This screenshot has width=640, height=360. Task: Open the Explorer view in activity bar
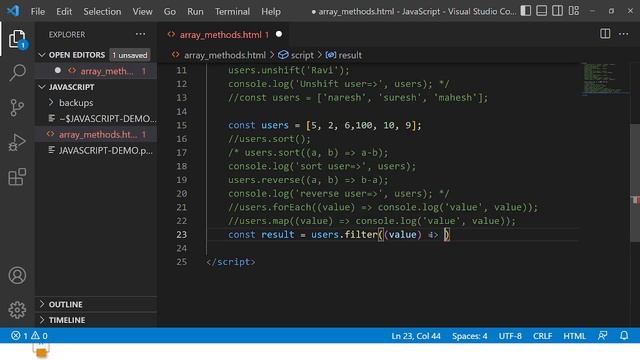click(17, 39)
